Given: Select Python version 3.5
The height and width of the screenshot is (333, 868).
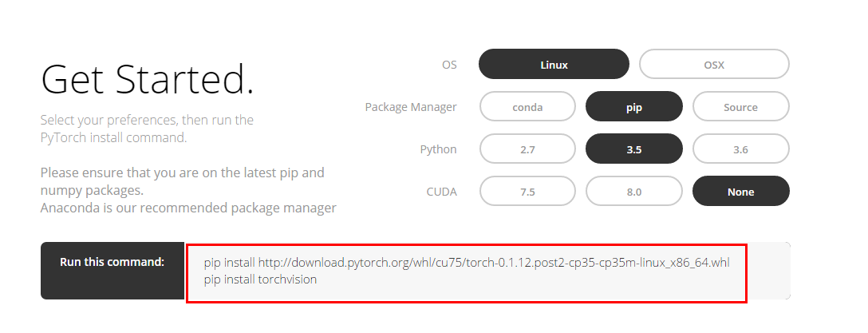Looking at the screenshot, I should (x=633, y=149).
